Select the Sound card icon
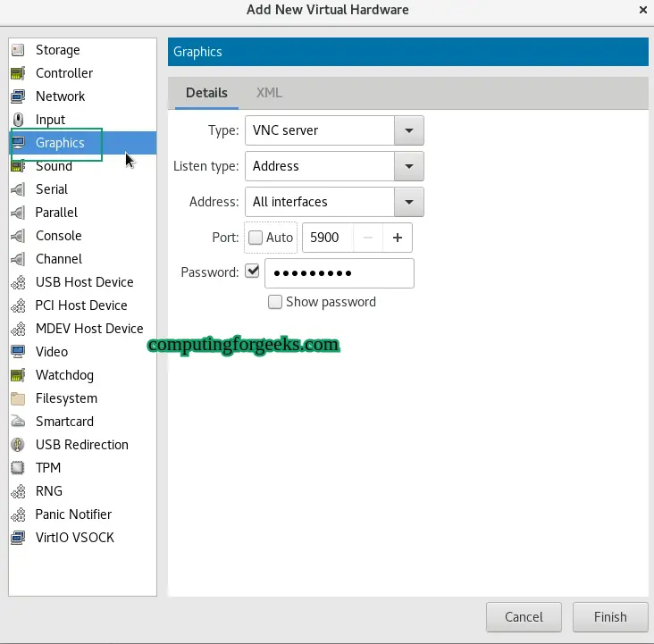 point(18,166)
